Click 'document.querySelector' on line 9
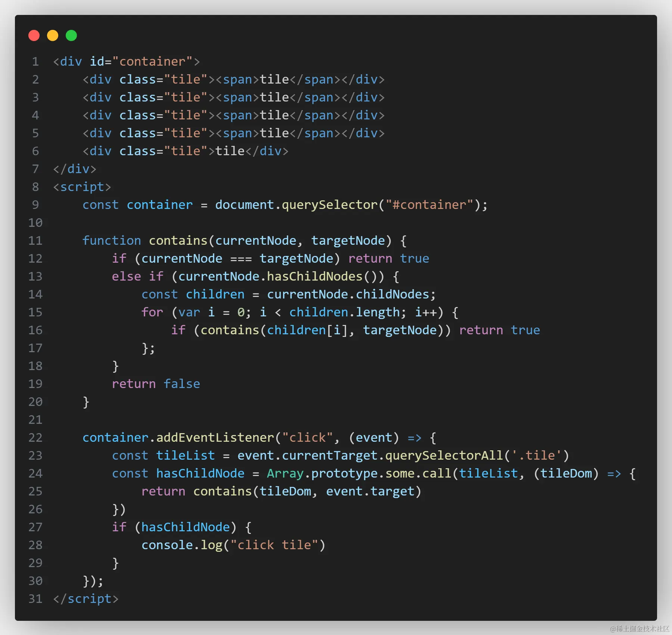The image size is (672, 635). tap(296, 205)
